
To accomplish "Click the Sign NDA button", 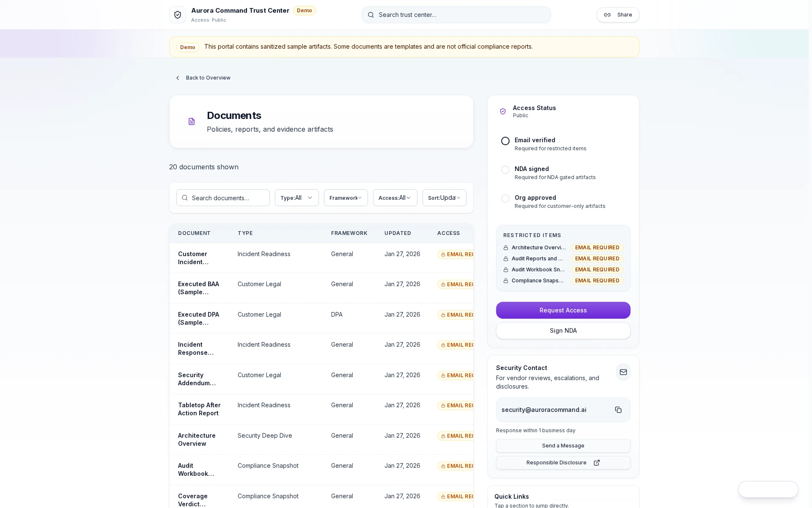I will 562,331.
